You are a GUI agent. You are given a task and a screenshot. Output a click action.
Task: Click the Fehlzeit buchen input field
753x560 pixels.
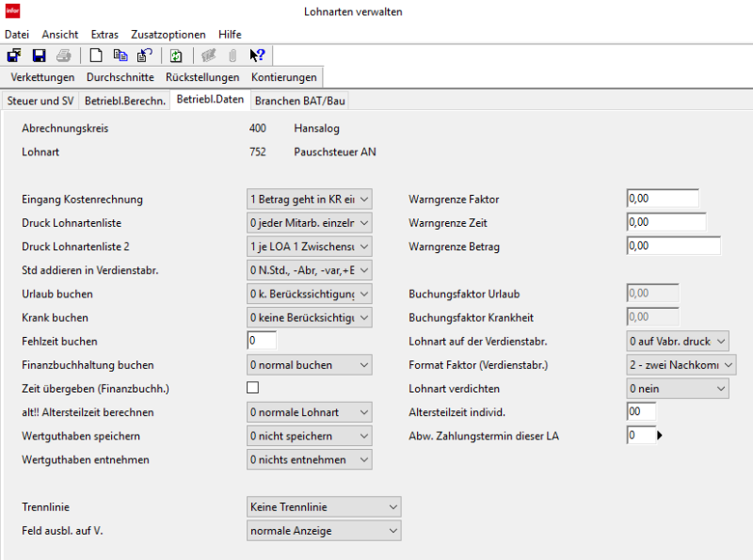click(x=262, y=341)
